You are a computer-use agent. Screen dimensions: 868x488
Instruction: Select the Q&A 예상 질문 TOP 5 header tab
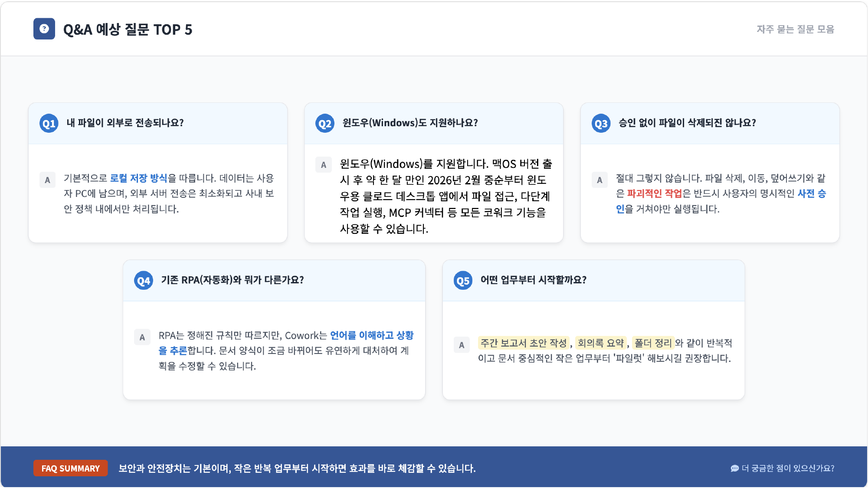(x=128, y=30)
